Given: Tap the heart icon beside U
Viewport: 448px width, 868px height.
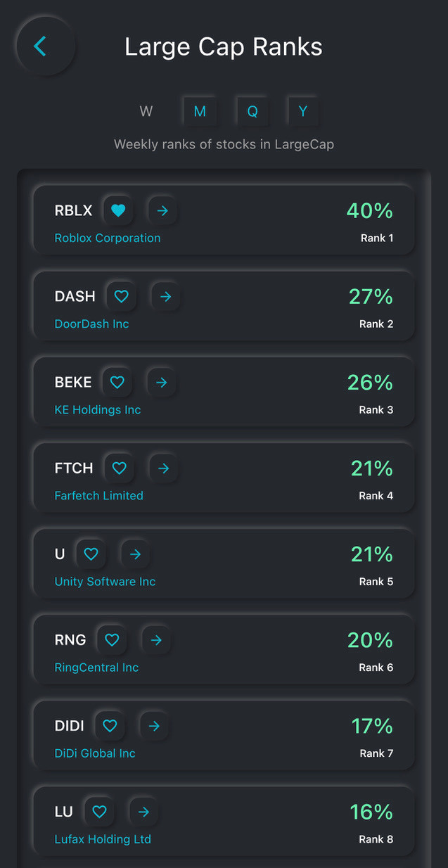Looking at the screenshot, I should pyautogui.click(x=91, y=554).
